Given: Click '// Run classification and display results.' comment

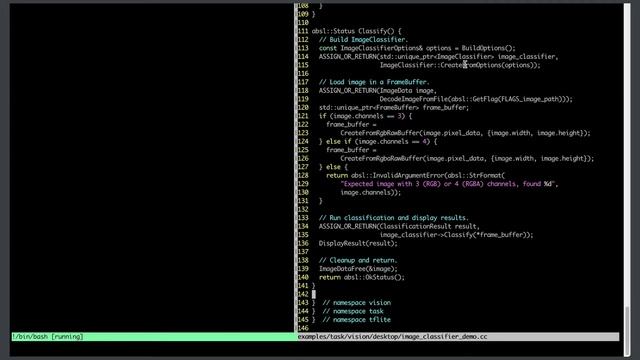Looking at the screenshot, I should [393, 218].
